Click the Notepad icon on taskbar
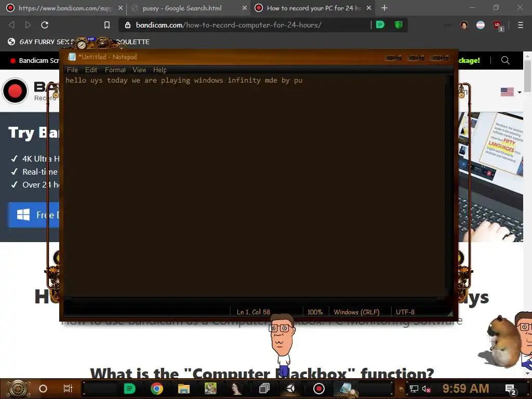The height and width of the screenshot is (399, 532). tap(345, 389)
